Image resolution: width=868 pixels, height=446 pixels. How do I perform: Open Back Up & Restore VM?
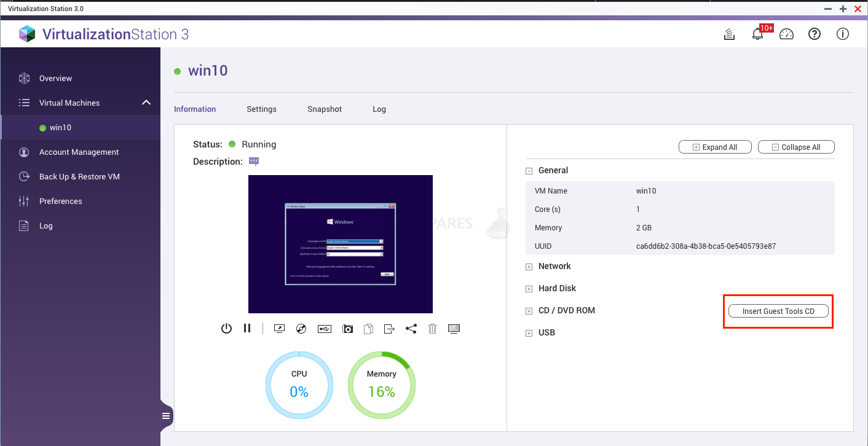[79, 176]
